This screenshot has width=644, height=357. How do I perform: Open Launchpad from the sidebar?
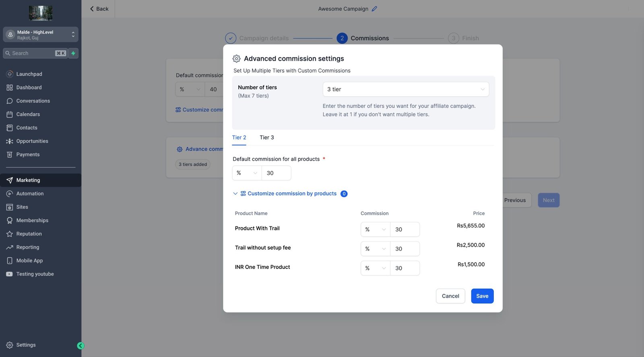coord(29,74)
